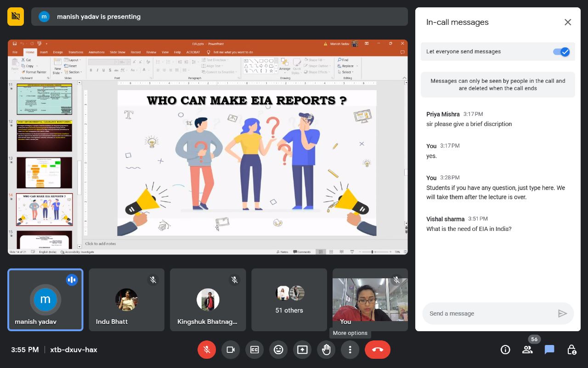Disable Let everyone send messages switch
Image resolution: width=588 pixels, height=368 pixels.
561,52
